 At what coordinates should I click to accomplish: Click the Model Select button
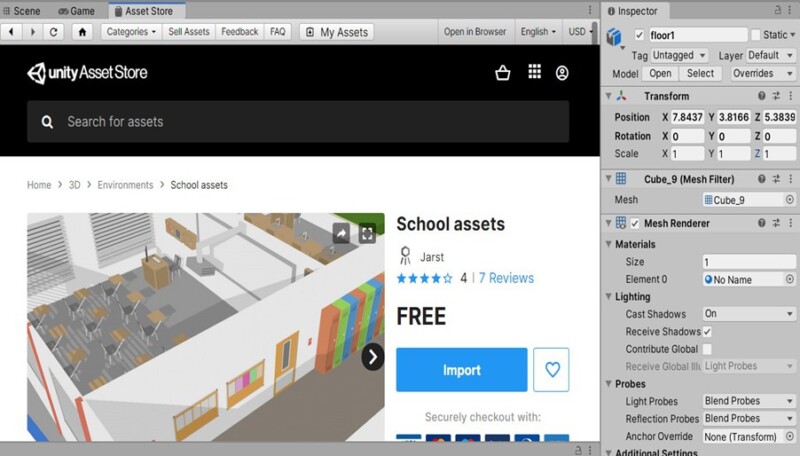pos(700,73)
